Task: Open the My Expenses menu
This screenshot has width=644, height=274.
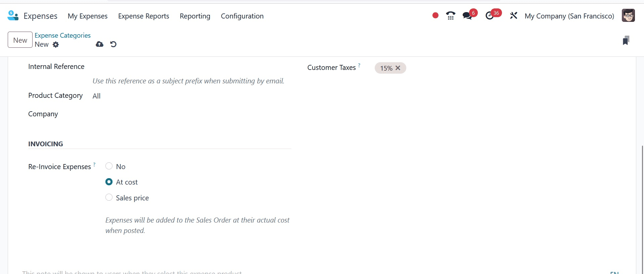Action: point(88,16)
